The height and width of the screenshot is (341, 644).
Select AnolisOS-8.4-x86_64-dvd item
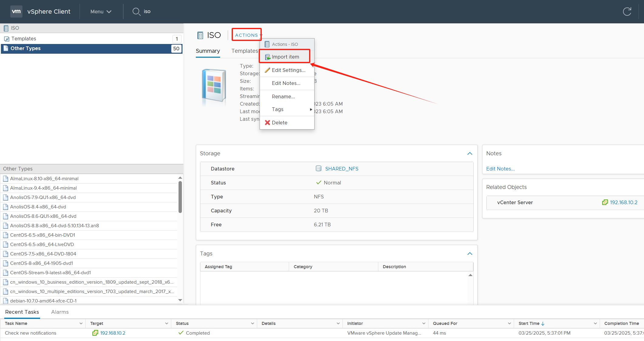click(89, 207)
